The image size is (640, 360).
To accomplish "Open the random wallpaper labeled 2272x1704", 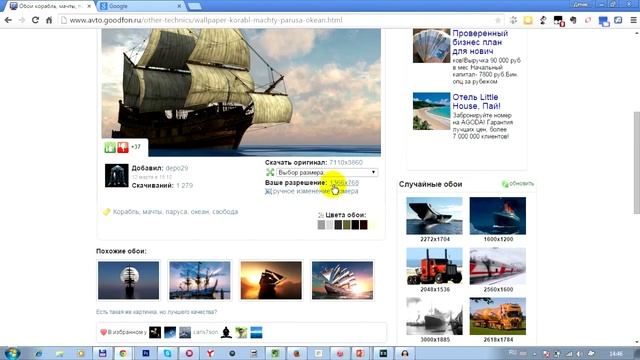I will pyautogui.click(x=434, y=216).
